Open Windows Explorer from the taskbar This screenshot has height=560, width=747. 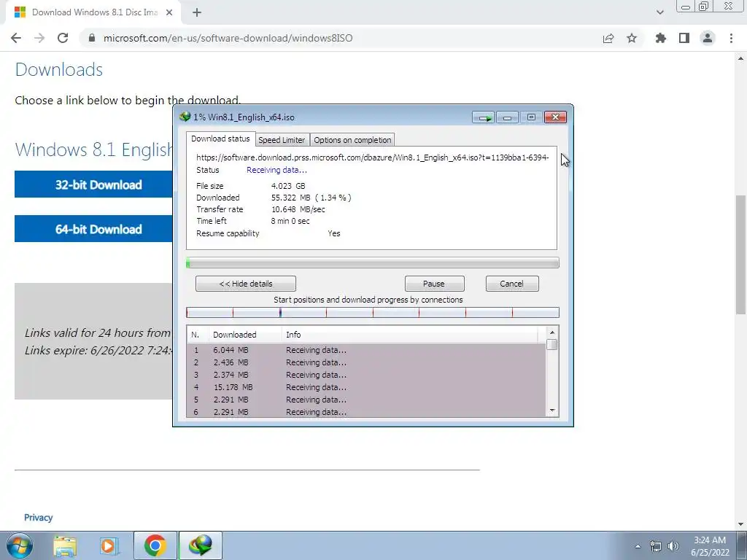pyautogui.click(x=65, y=545)
